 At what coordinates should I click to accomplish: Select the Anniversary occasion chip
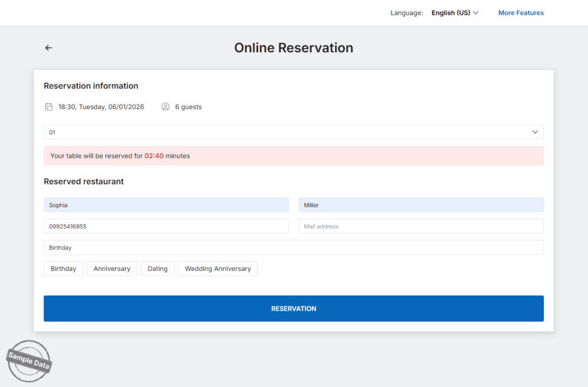tap(112, 269)
